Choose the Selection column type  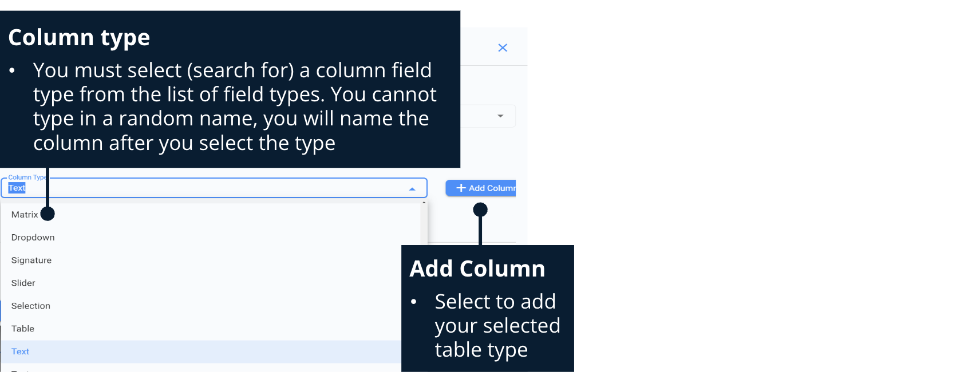[31, 306]
